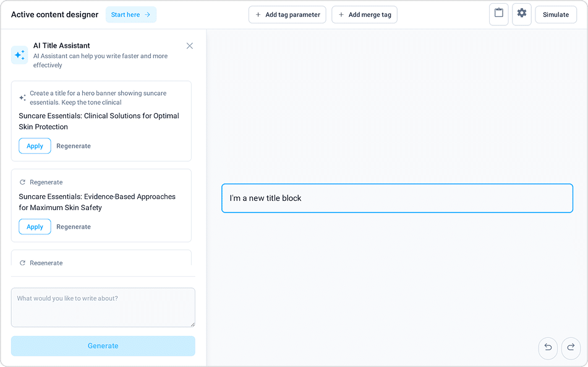Click the AI sparkle icon beside AI Title Assistant
The height and width of the screenshot is (367, 588).
click(x=20, y=55)
